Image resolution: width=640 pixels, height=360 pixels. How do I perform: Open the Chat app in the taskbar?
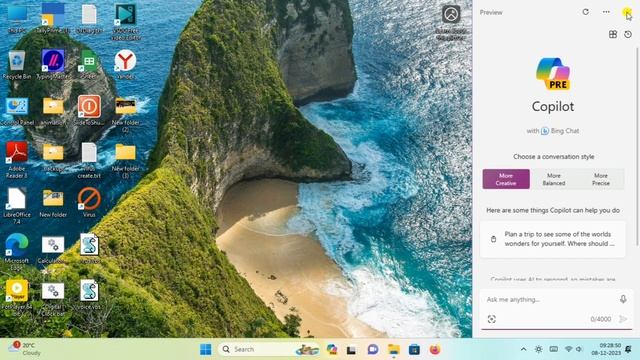coord(373,349)
